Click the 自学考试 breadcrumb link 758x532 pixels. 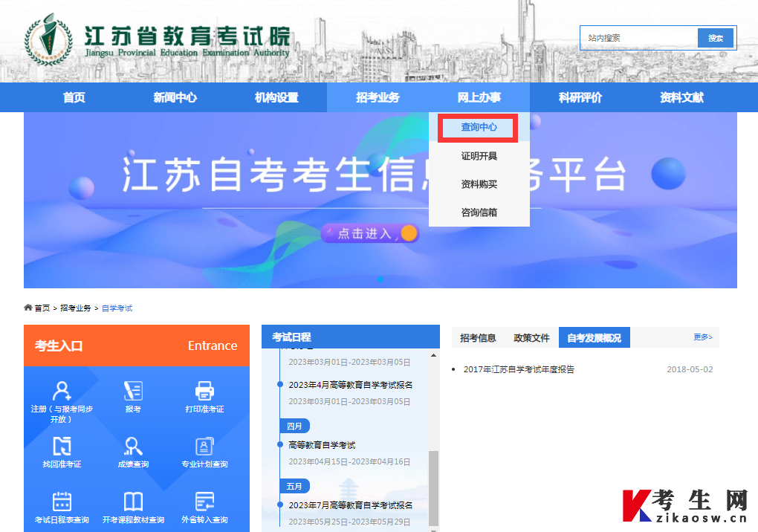pos(117,308)
